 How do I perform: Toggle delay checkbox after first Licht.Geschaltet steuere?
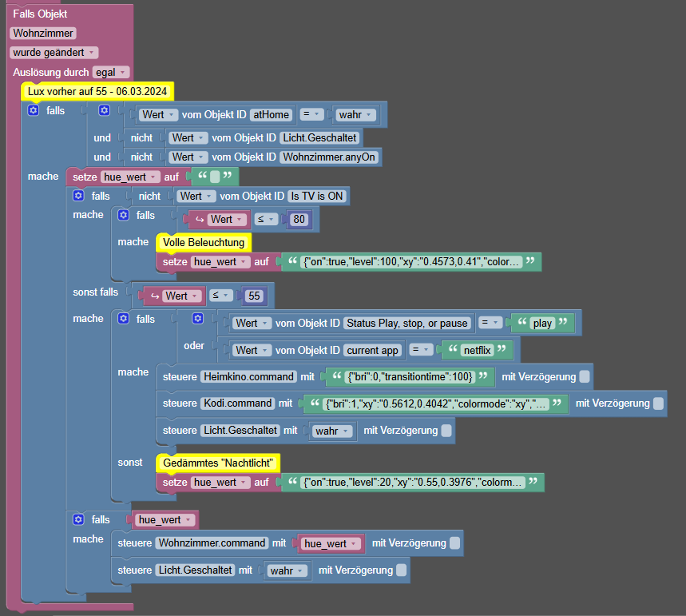(x=446, y=431)
